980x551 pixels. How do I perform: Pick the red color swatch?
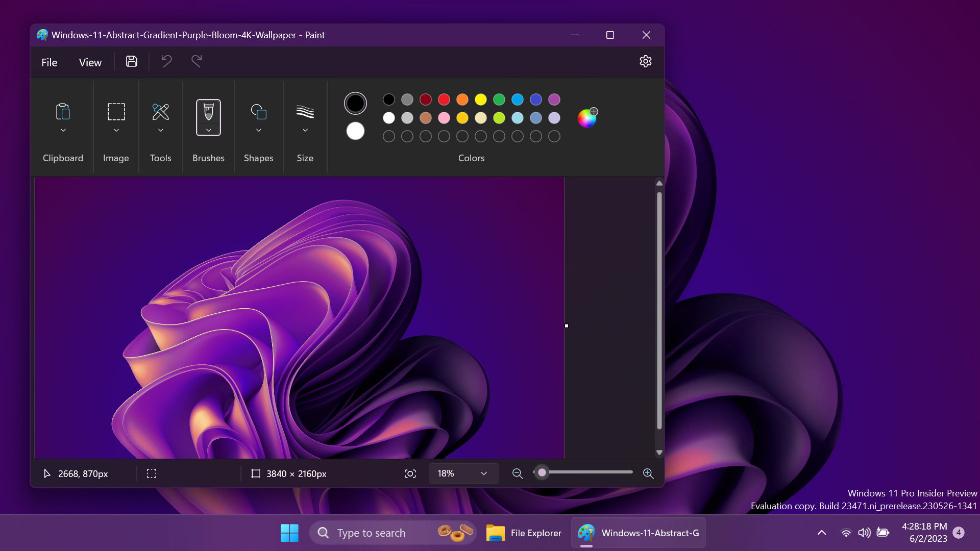tap(444, 99)
